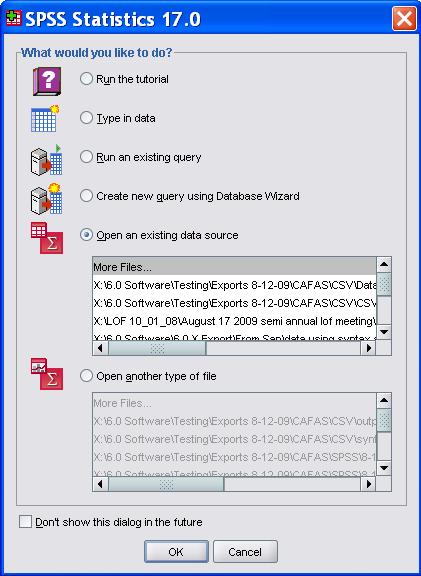Viewport: 421px width, 576px height.
Task: Click the SPSS logo icon in title bar
Action: (14, 18)
